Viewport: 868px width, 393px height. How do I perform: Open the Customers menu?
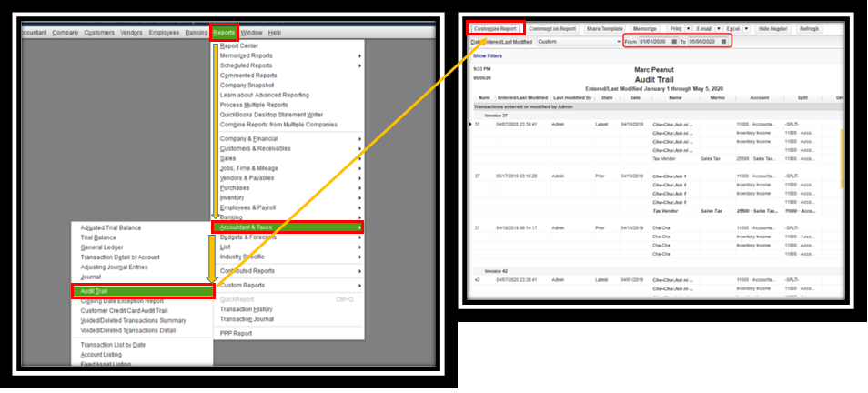pyautogui.click(x=99, y=33)
